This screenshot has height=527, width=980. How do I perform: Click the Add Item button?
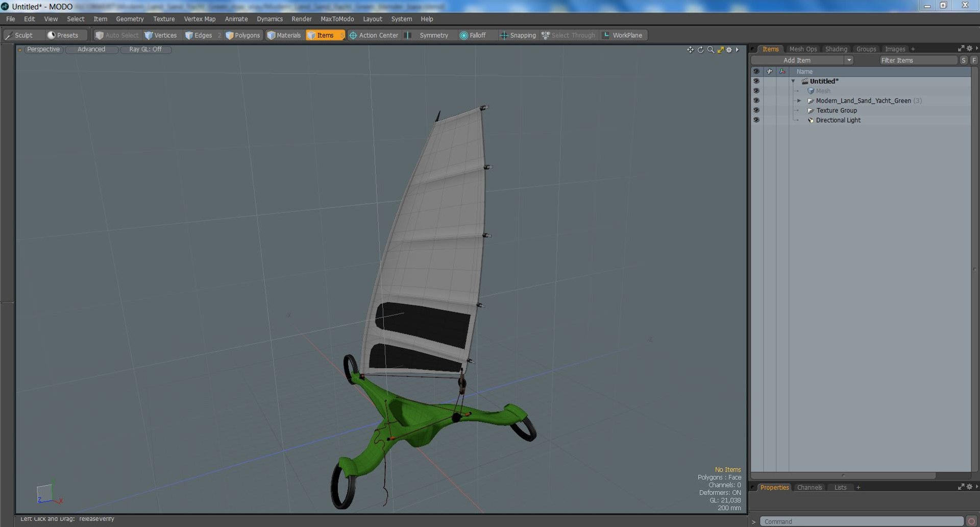[797, 60]
